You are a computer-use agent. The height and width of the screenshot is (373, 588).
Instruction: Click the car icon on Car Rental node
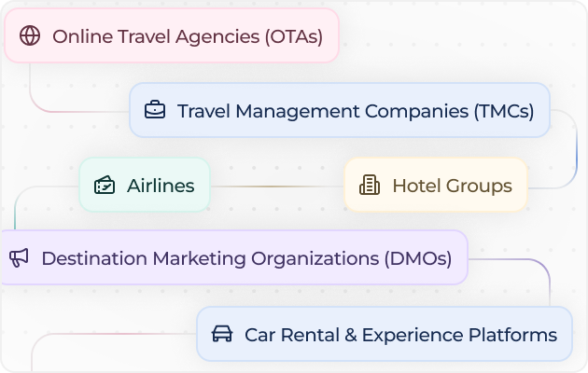tap(222, 334)
